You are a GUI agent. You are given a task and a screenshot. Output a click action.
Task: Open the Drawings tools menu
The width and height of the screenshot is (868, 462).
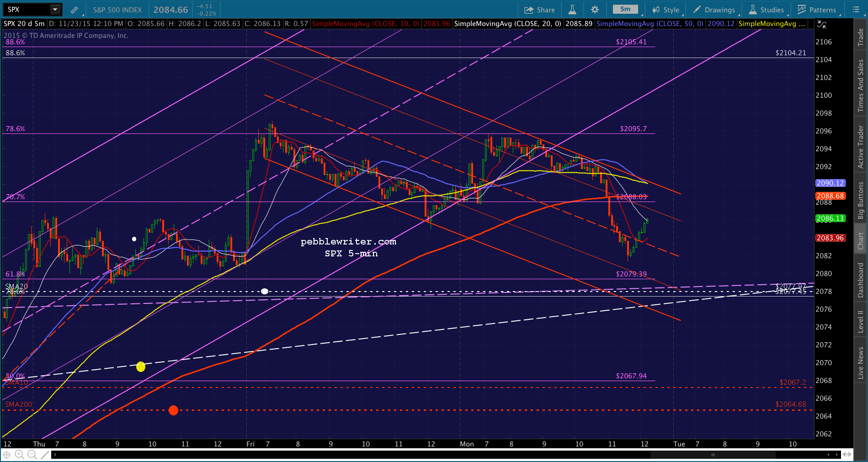(714, 10)
